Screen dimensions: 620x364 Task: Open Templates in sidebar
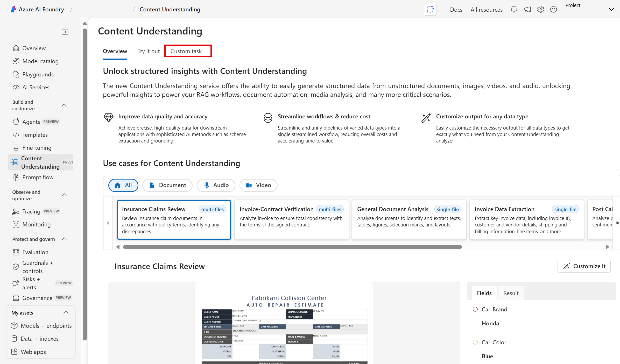point(35,135)
